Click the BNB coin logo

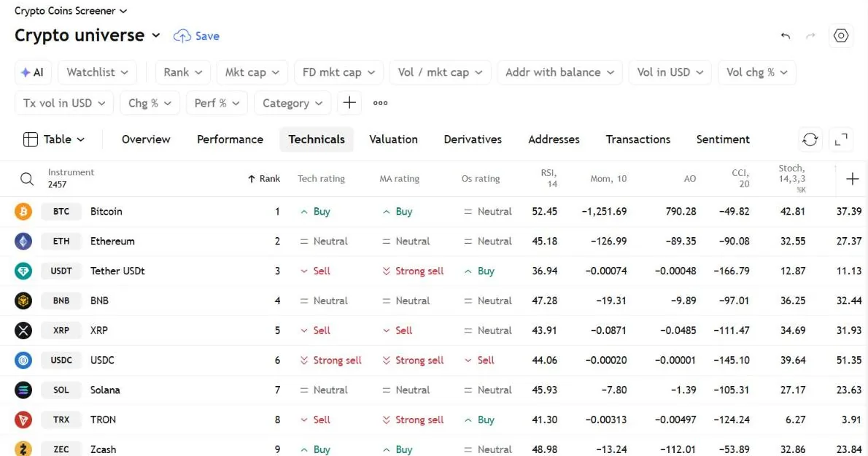(23, 301)
